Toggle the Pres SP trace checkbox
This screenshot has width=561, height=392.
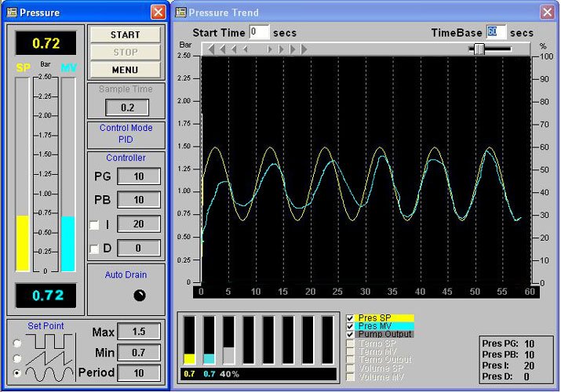pos(350,318)
